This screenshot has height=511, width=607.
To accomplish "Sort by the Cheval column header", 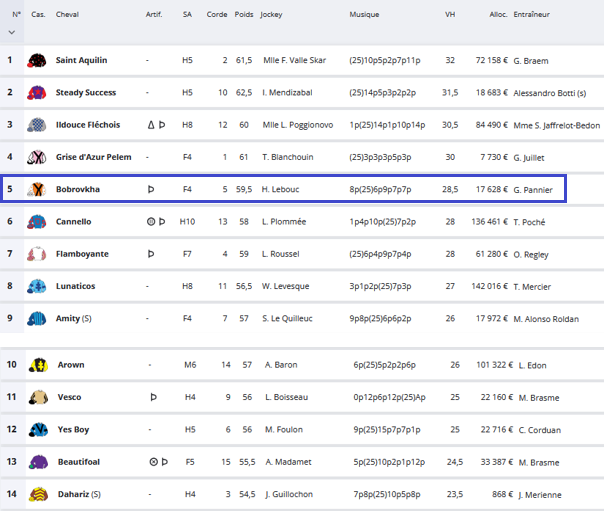I will click(x=68, y=15).
